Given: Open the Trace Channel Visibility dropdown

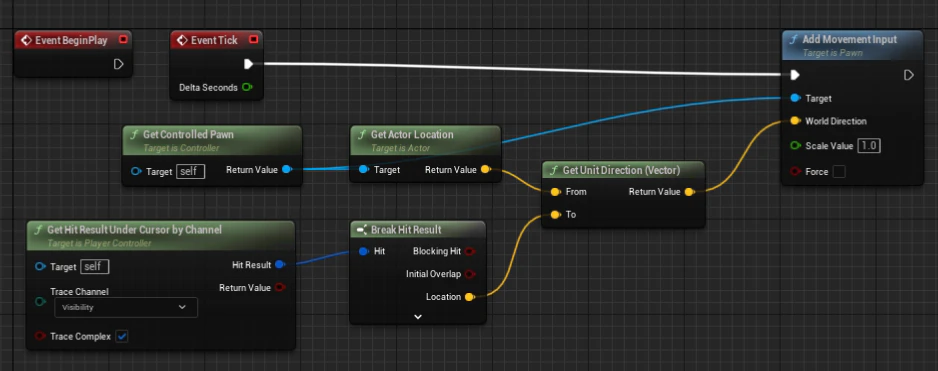Looking at the screenshot, I should 126,307.
